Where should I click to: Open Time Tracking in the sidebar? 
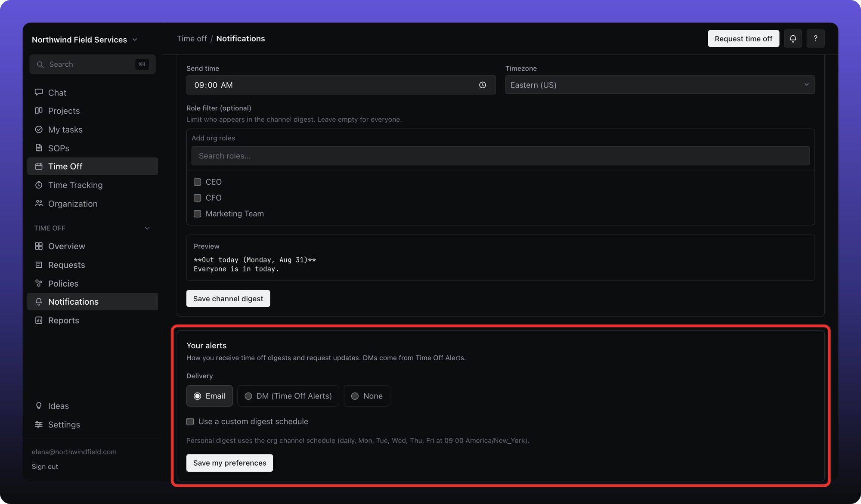click(x=93, y=185)
